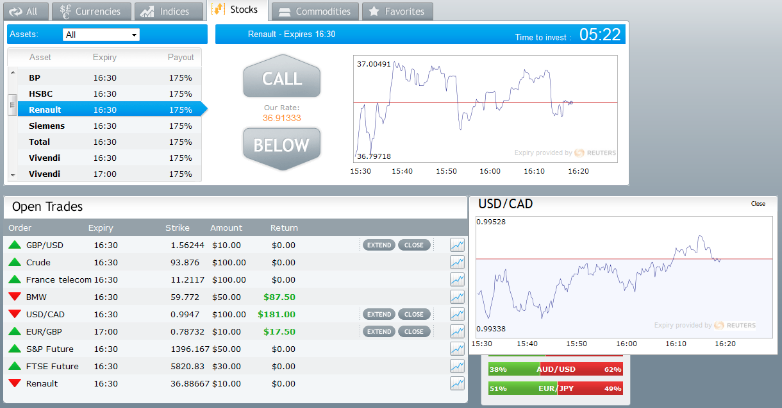Click the Order column header

pyautogui.click(x=20, y=227)
